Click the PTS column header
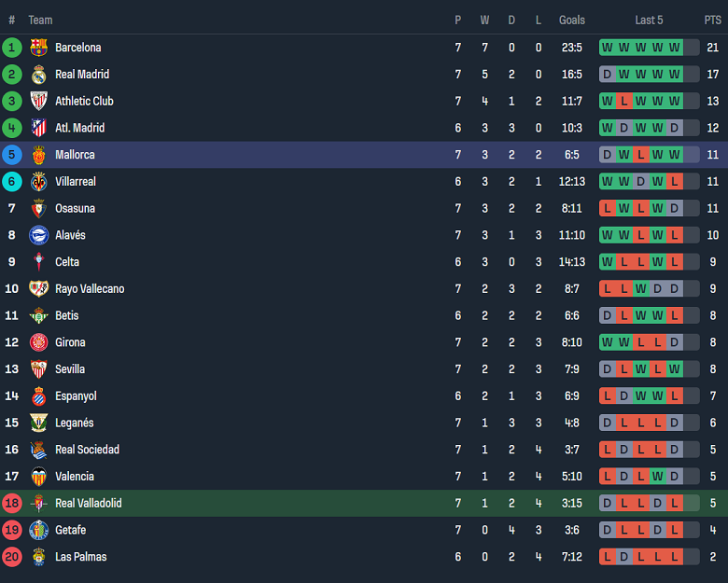 712,20
